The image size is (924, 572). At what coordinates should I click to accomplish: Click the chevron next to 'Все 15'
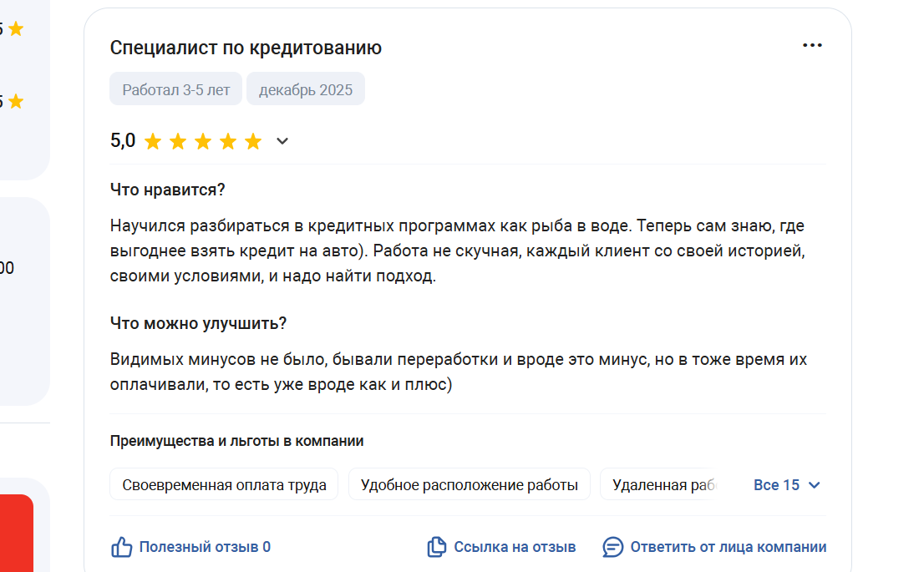pos(815,485)
